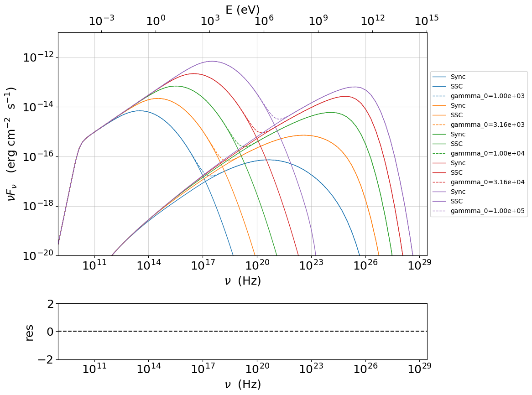Click the 10²⁰ tick under the main plot

[257, 265]
